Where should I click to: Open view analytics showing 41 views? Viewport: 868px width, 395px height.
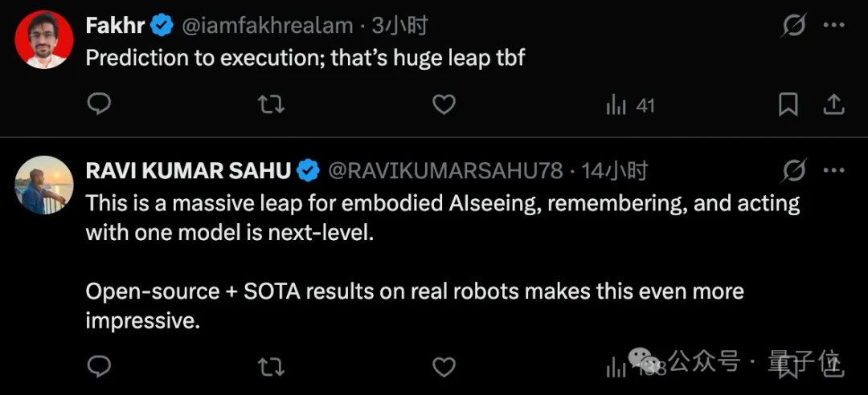tap(630, 105)
